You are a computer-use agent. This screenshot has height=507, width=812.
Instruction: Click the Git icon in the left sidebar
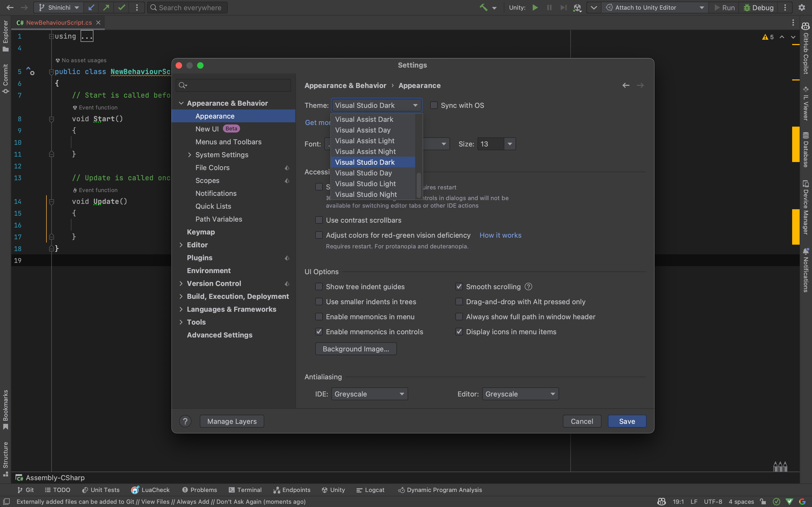pyautogui.click(x=17, y=490)
